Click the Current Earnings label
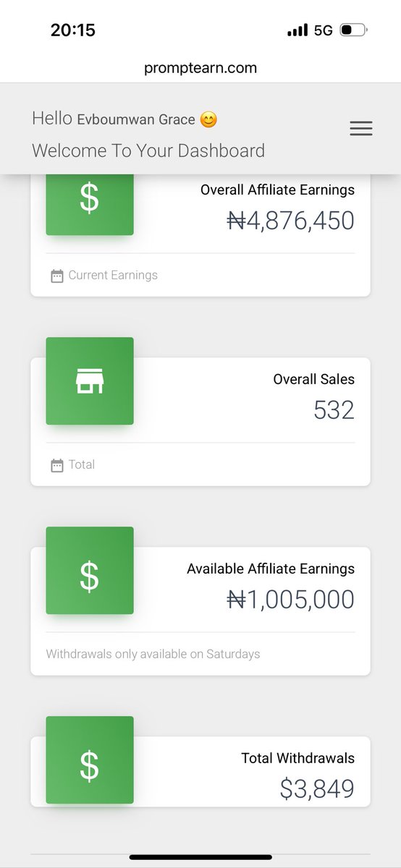 click(113, 276)
